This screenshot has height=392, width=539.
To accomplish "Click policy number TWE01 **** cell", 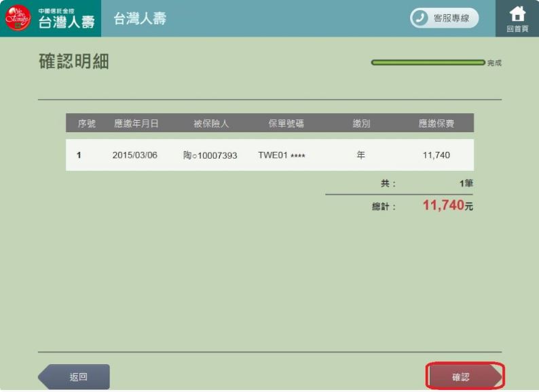I will [282, 155].
